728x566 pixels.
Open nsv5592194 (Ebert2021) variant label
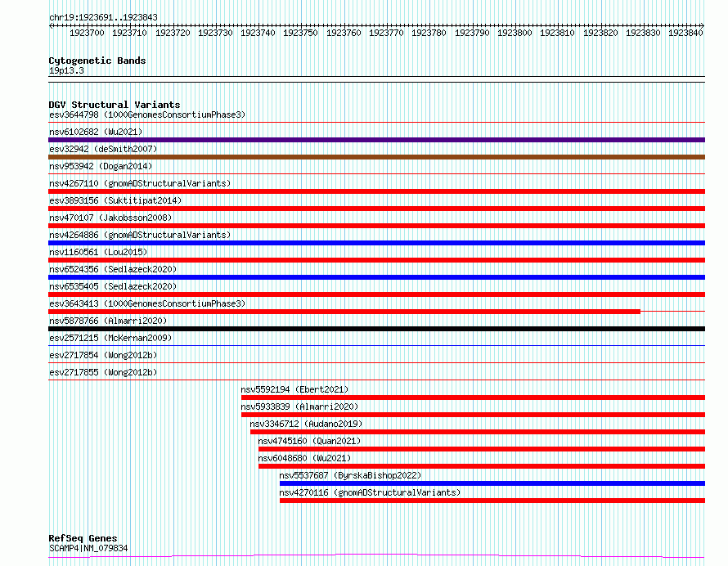[x=294, y=389]
